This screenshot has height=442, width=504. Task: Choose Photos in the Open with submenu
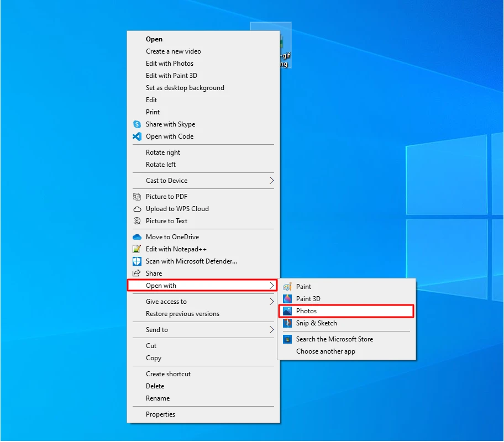tap(346, 311)
